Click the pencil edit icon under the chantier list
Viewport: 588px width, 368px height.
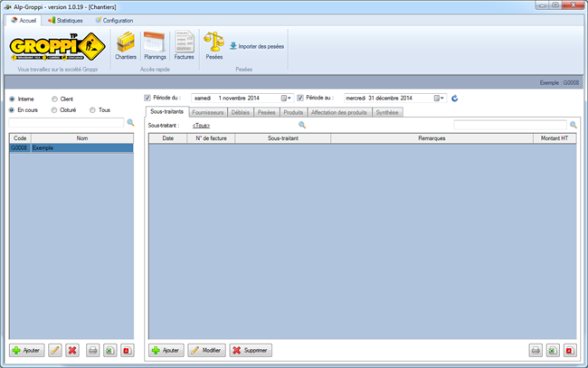[x=55, y=350]
